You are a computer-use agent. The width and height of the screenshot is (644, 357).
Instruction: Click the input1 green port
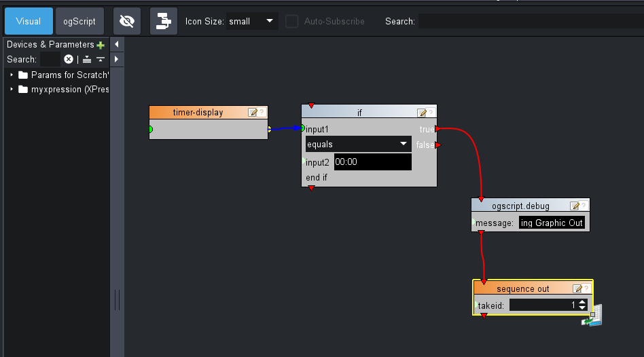point(303,128)
